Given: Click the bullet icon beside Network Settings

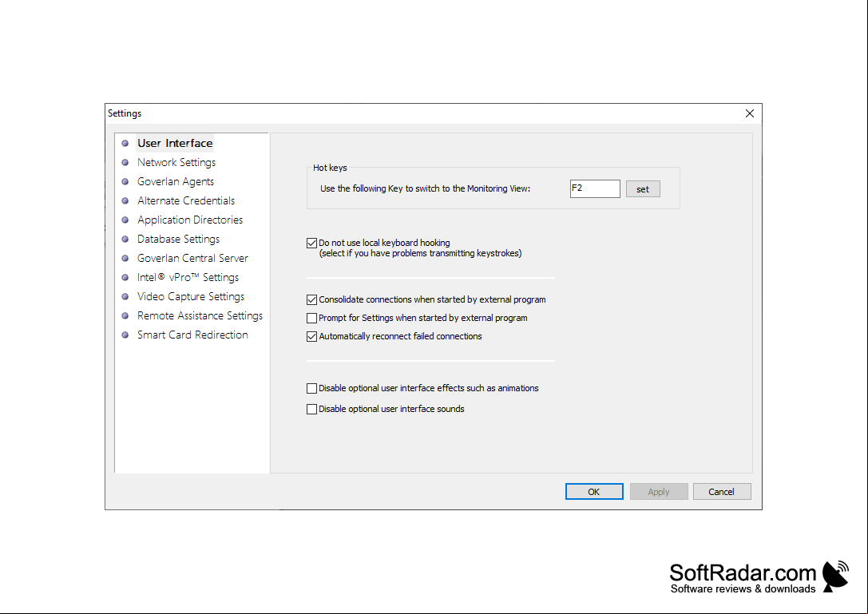Looking at the screenshot, I should 125,163.
